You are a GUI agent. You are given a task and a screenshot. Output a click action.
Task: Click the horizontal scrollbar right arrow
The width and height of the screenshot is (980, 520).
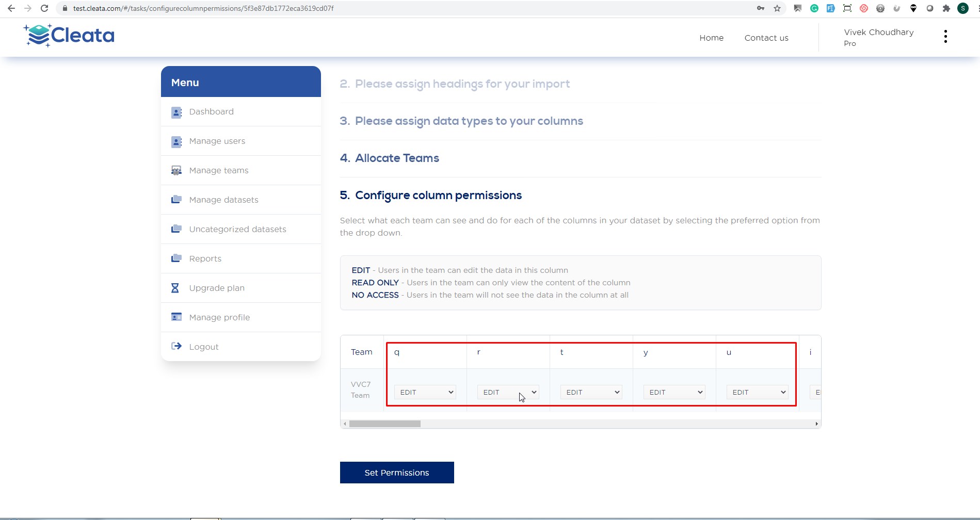(816, 424)
